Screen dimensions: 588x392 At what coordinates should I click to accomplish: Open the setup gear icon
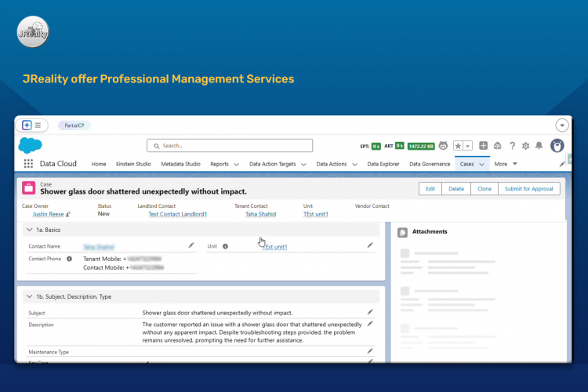[x=525, y=146]
